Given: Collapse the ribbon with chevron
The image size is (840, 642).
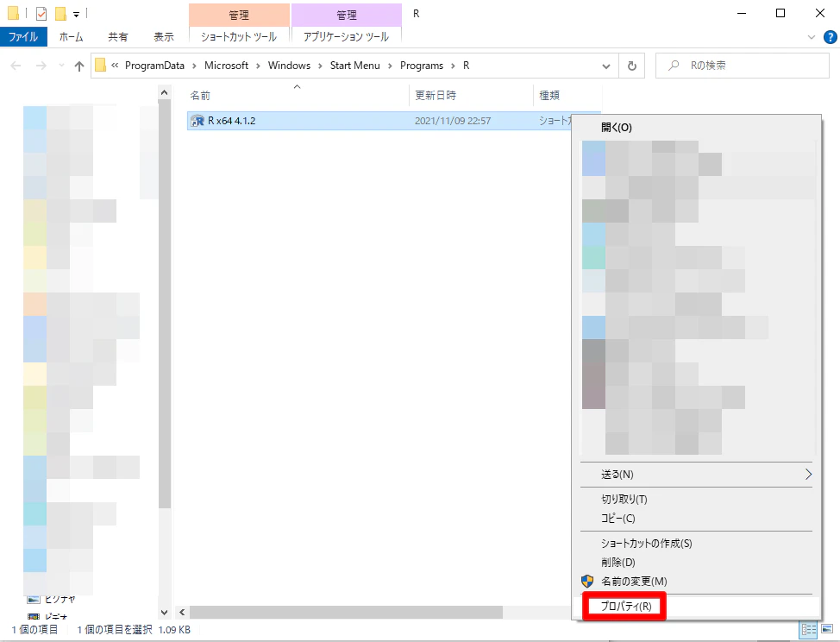Looking at the screenshot, I should coord(811,37).
